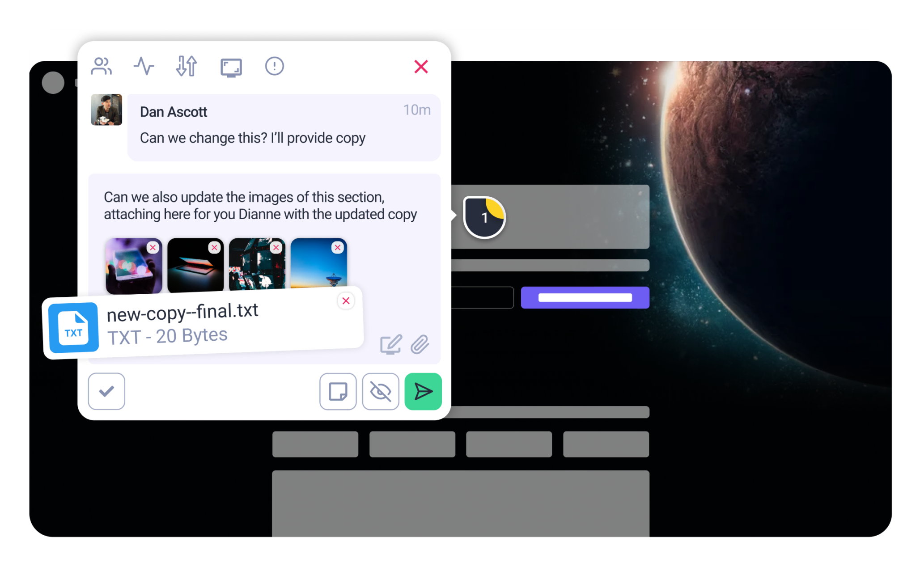
Task: Check the resolve checkmark box
Action: pyautogui.click(x=106, y=391)
